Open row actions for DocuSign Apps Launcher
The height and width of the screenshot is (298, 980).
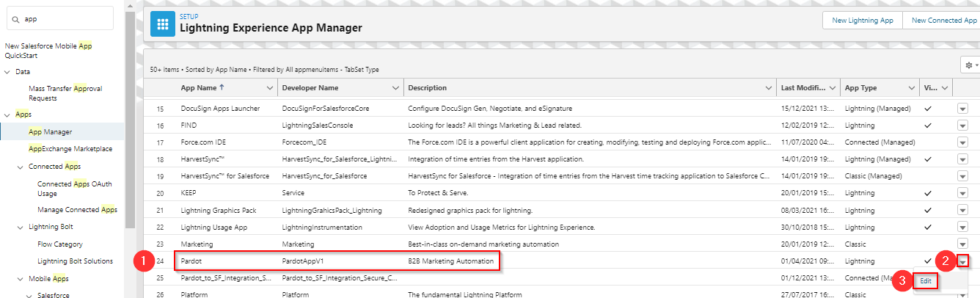tap(963, 109)
